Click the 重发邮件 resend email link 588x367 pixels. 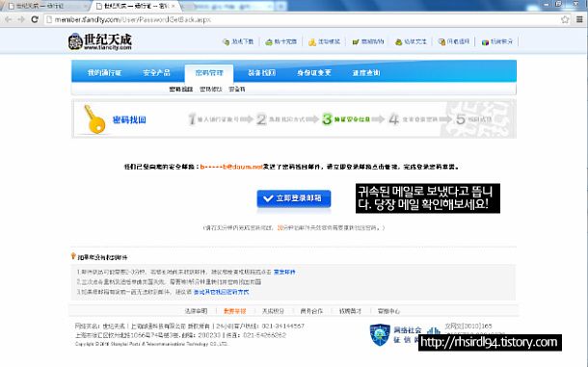click(284, 272)
